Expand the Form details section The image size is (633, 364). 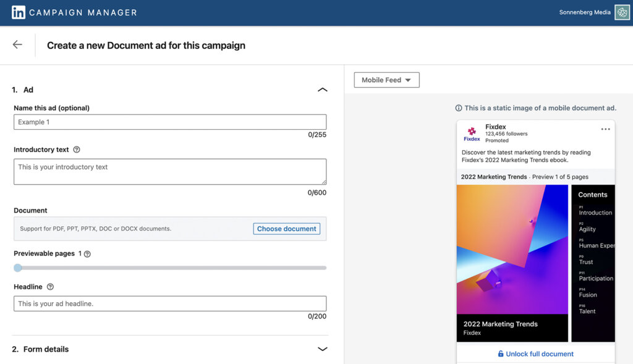(x=322, y=349)
